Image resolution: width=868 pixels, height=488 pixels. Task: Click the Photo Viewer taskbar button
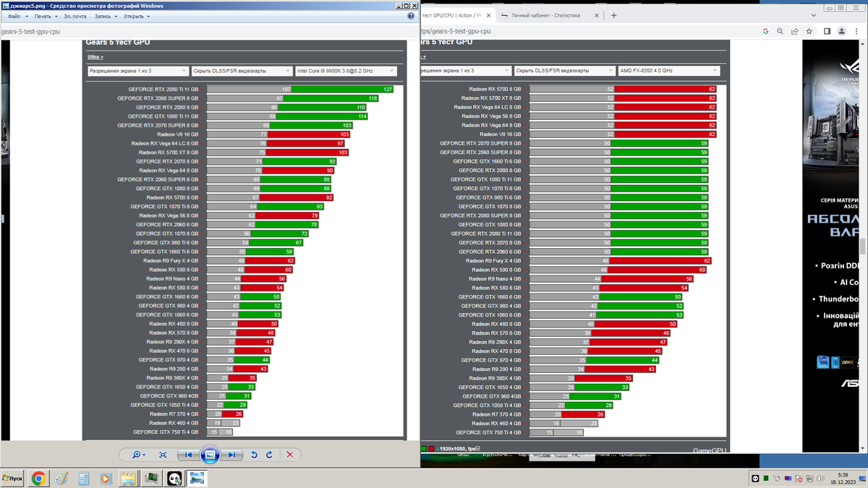point(197,478)
